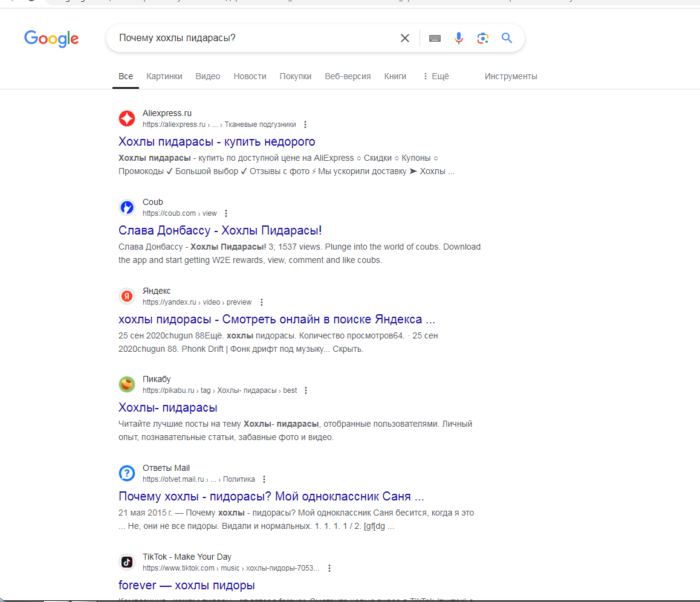Open the Новости tab

tap(250, 76)
